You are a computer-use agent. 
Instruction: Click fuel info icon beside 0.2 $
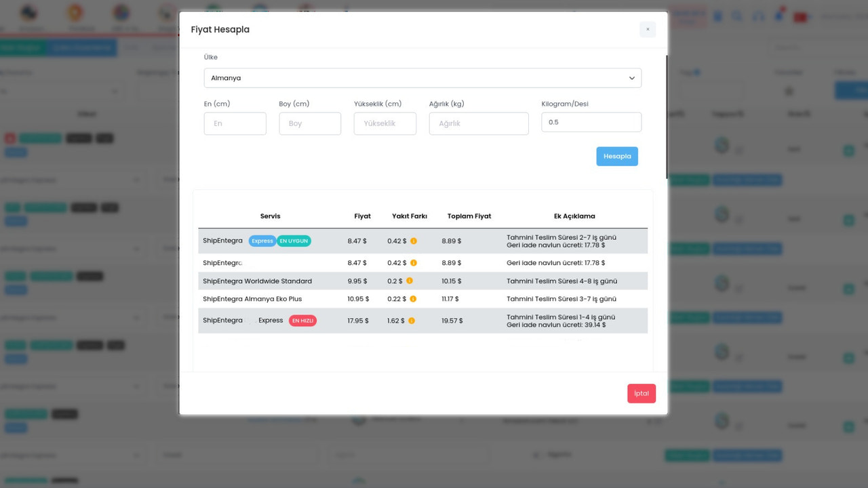click(409, 281)
